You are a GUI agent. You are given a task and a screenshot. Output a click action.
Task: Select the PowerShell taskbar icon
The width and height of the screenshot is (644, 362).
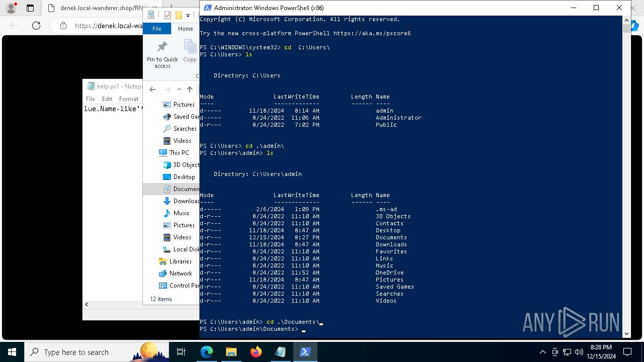(x=305, y=352)
